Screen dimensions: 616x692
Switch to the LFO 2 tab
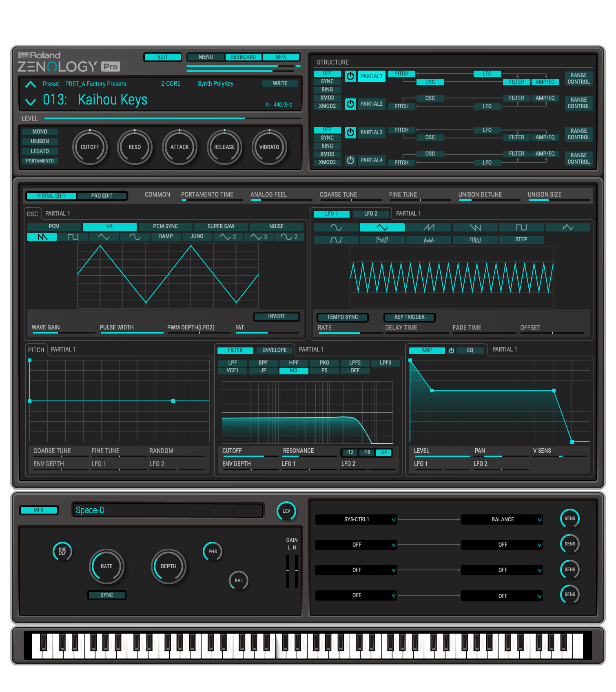[x=370, y=214]
